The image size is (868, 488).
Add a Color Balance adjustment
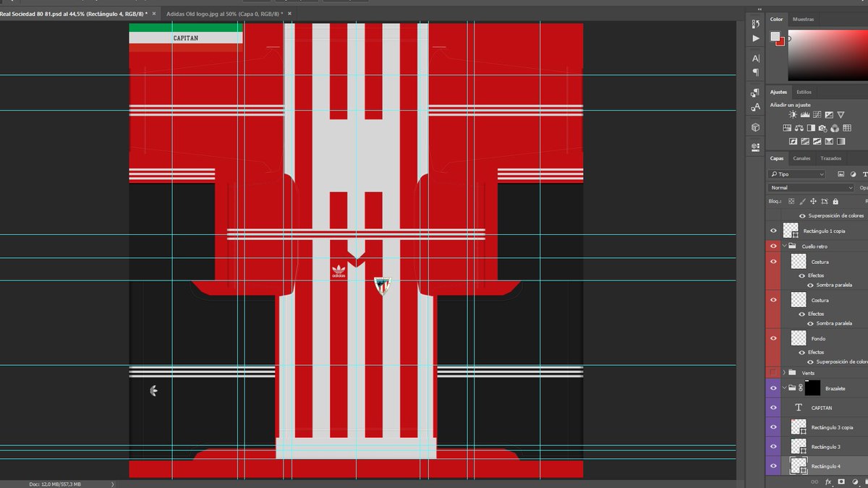[799, 128]
